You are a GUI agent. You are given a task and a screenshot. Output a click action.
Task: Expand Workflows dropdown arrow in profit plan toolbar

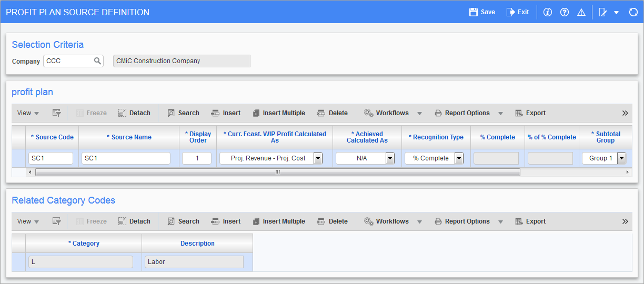tap(419, 114)
